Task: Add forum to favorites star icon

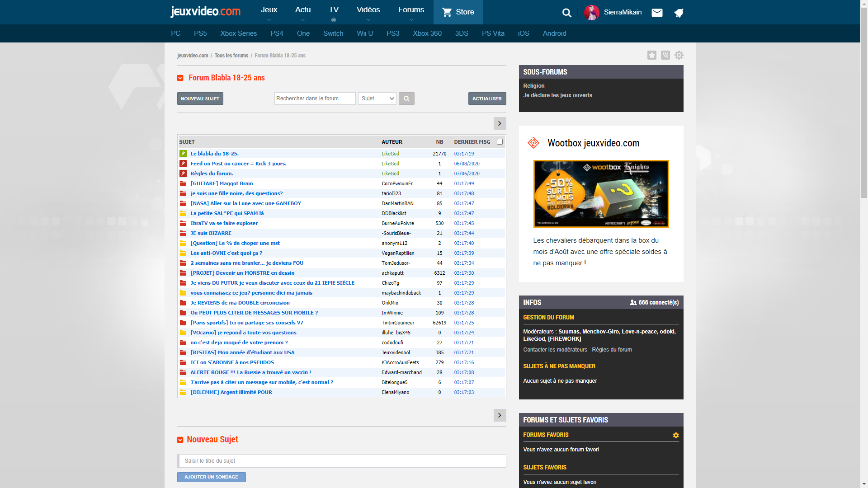Action: coord(651,55)
